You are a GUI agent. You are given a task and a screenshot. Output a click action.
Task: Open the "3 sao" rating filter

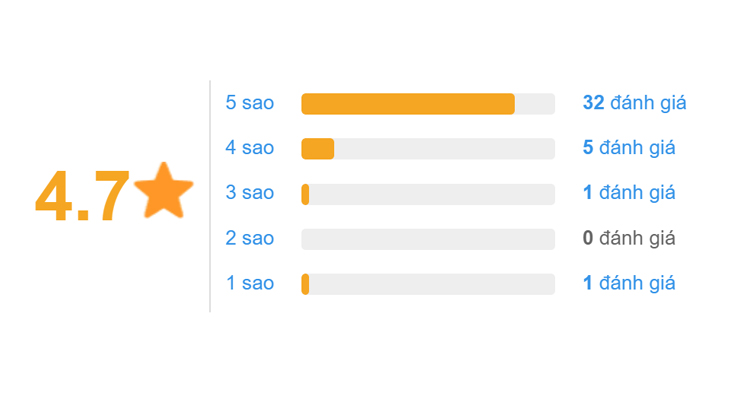[x=249, y=193]
